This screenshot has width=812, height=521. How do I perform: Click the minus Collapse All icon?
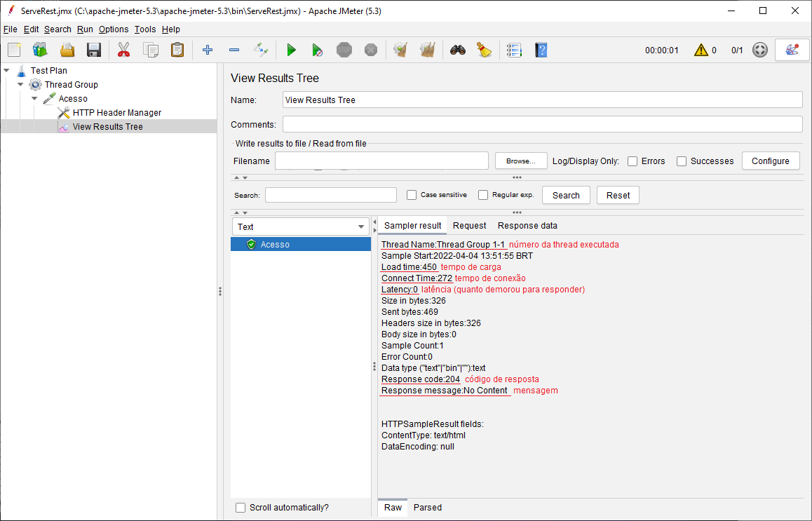point(234,50)
